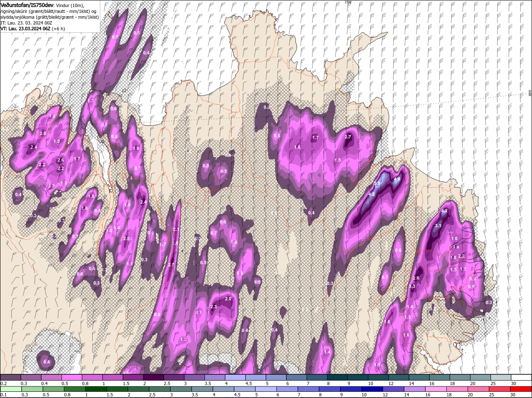Pick the dark teal legend swatch starting at 8 in the snow row
The width and height of the screenshot is (532, 398).
pos(337,377)
